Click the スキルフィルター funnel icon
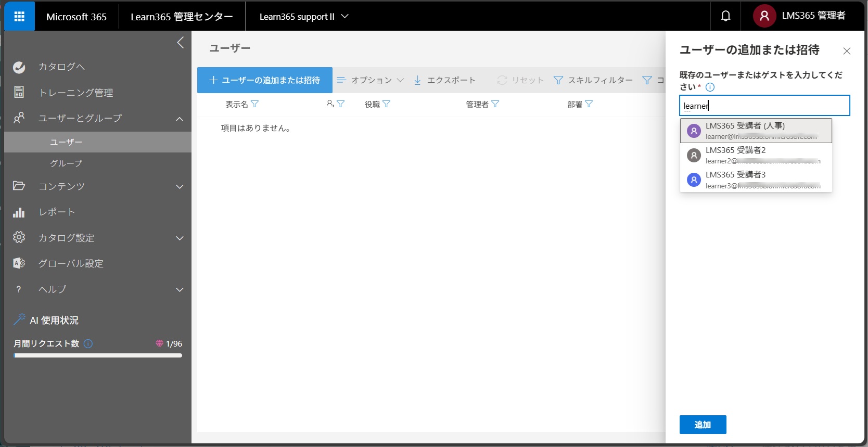The width and height of the screenshot is (868, 447). (x=558, y=80)
